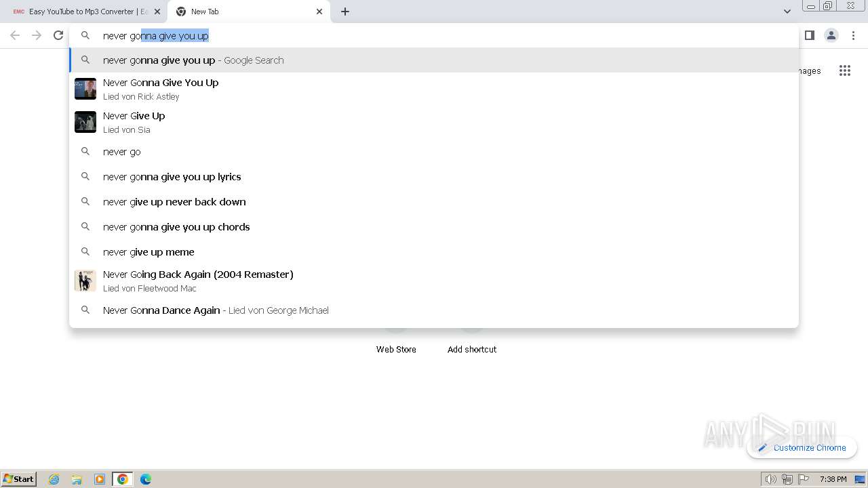Click the Customize Chrome button
The height and width of the screenshot is (488, 868).
click(x=802, y=447)
